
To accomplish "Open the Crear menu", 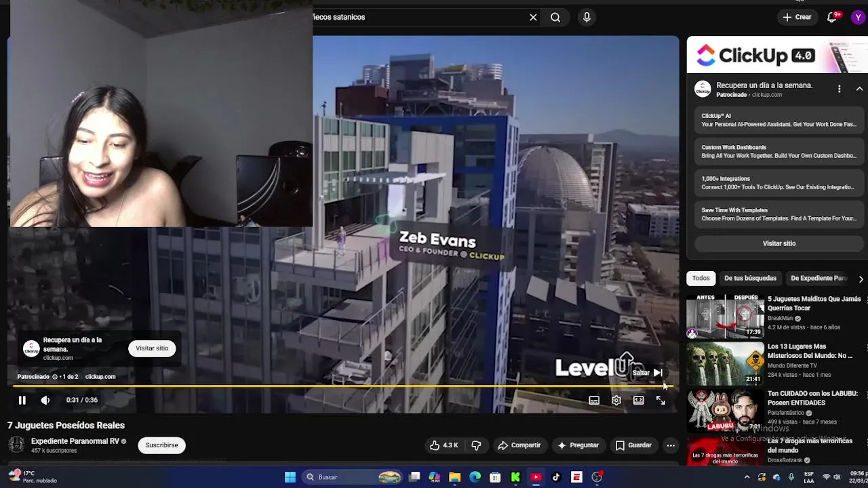I will 797,17.
